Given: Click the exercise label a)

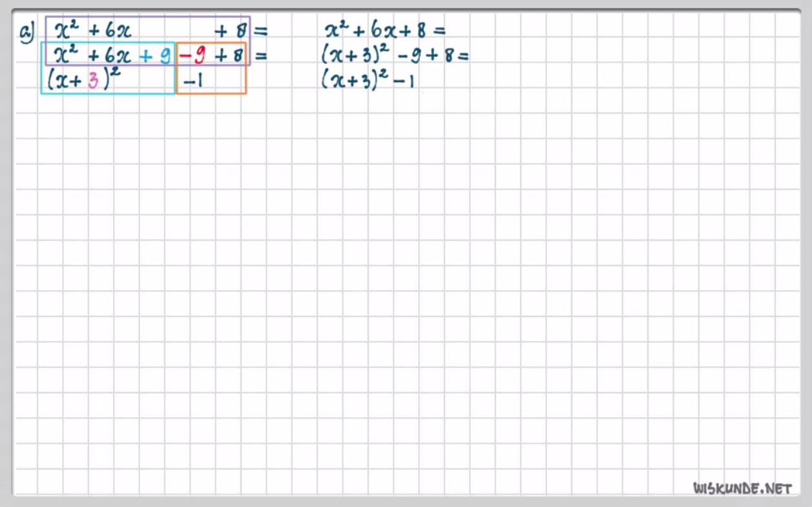Looking at the screenshot, I should click(x=28, y=32).
